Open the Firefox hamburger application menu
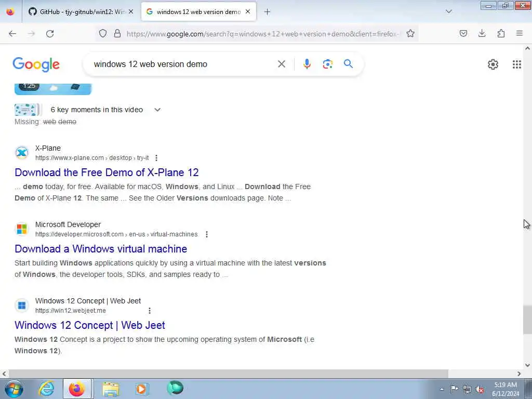 (520, 33)
